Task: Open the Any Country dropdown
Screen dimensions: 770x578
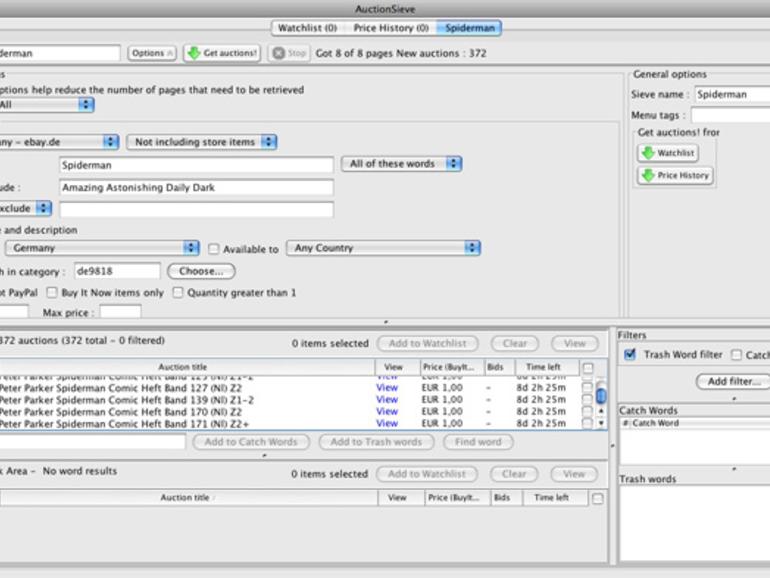Action: (383, 248)
